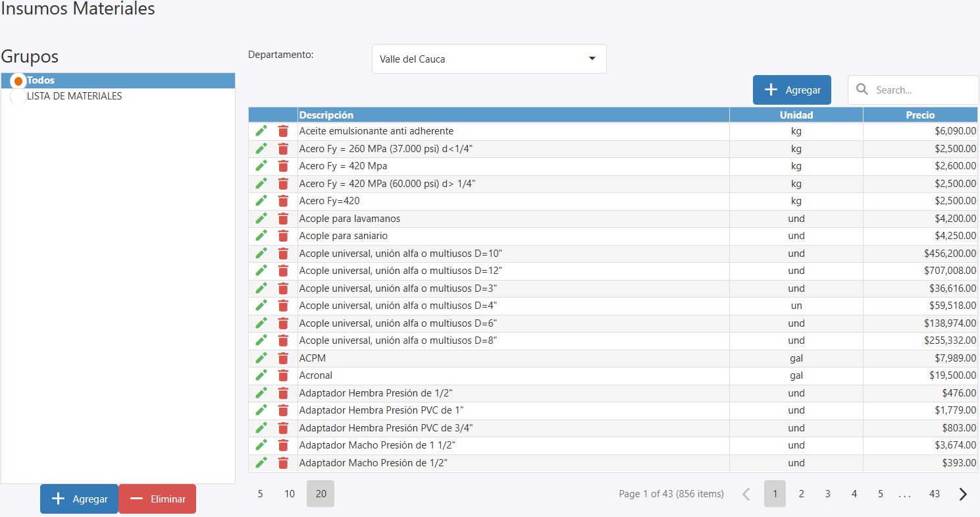Click trash icon for Acople para lavamanos
980x517 pixels.
283,219
